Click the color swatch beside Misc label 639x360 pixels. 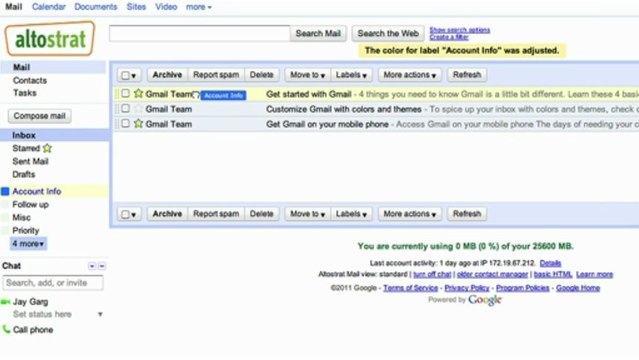tap(5, 217)
